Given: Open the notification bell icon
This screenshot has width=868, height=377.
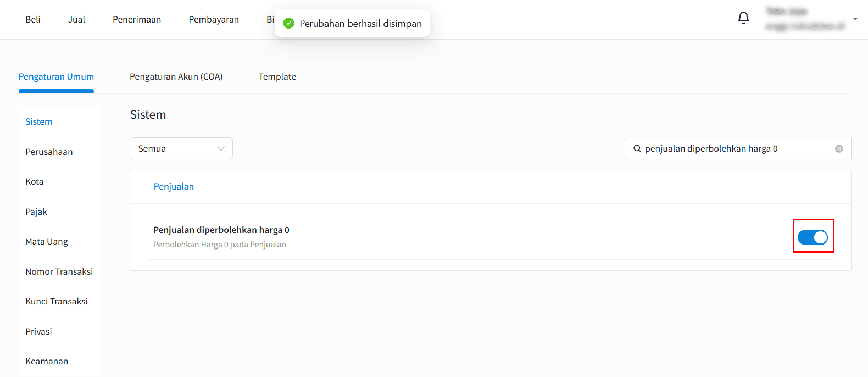Looking at the screenshot, I should pyautogui.click(x=743, y=18).
